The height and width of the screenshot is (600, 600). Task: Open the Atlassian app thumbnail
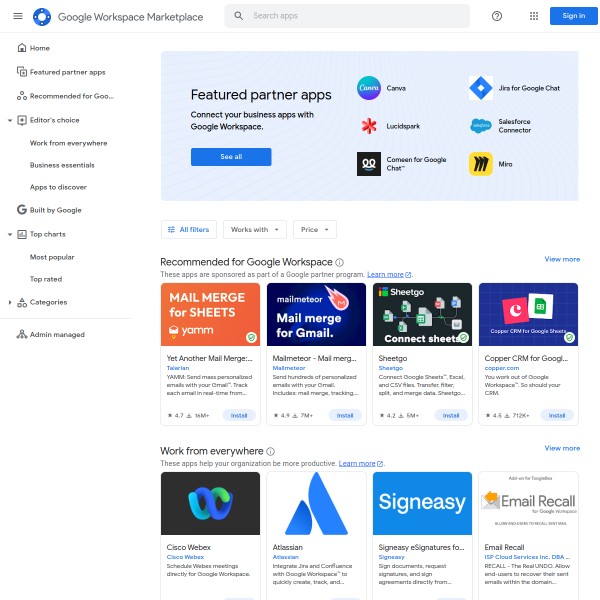pyautogui.click(x=316, y=504)
